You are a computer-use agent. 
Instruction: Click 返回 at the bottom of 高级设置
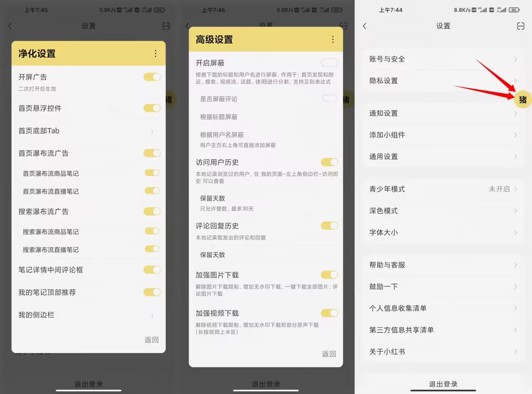pyautogui.click(x=329, y=354)
